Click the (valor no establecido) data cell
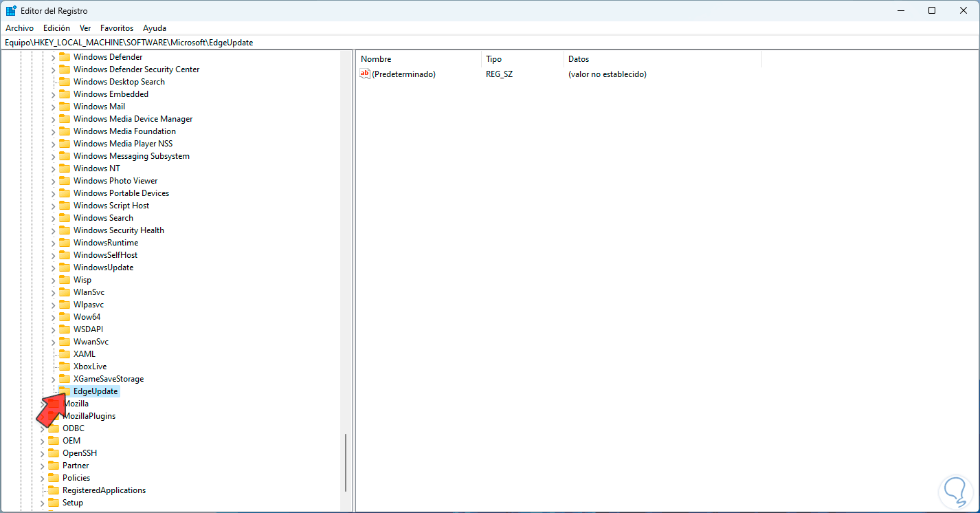 coord(608,74)
